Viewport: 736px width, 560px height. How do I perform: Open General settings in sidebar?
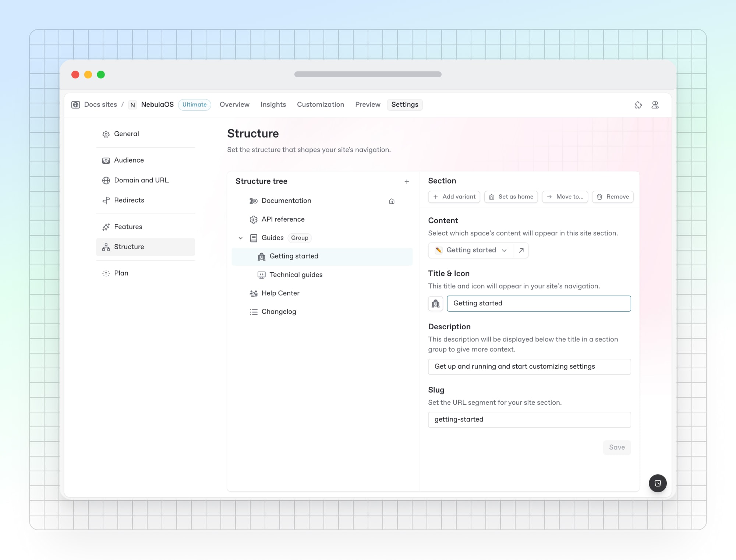[x=145, y=134]
